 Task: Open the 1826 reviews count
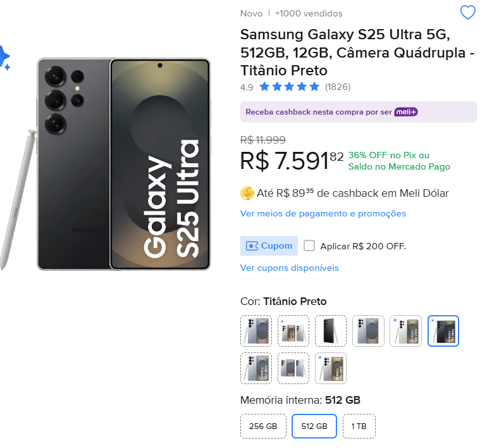pyautogui.click(x=338, y=87)
